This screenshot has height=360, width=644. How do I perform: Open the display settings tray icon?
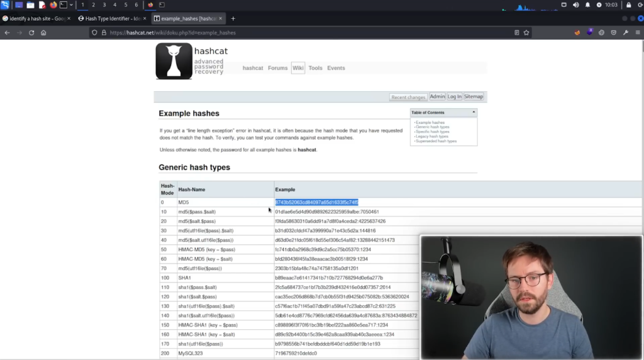pyautogui.click(x=564, y=5)
